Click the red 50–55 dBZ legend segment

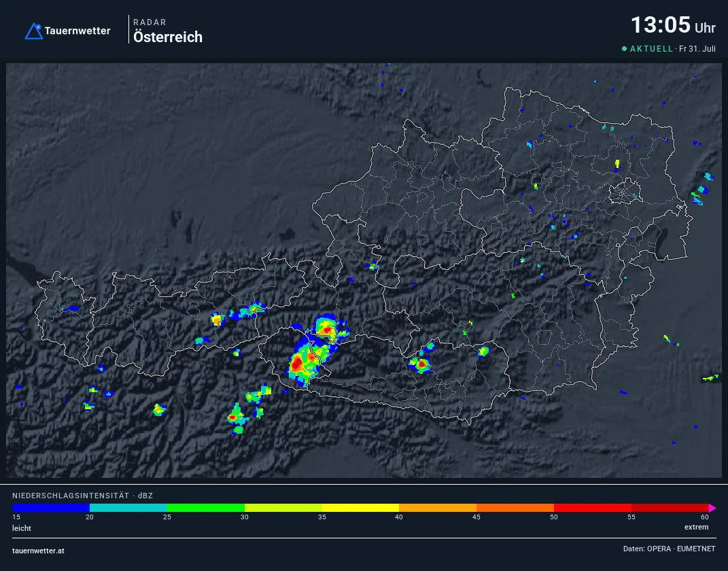[x=593, y=508]
